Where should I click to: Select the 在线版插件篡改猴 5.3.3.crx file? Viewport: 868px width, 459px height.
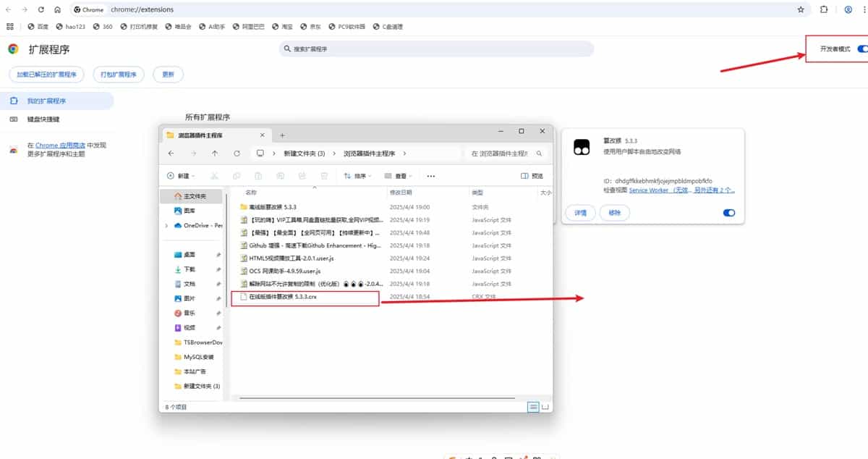(283, 298)
